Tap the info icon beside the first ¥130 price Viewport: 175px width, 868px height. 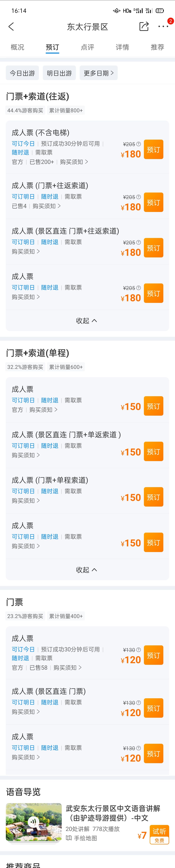pyautogui.click(x=138, y=650)
